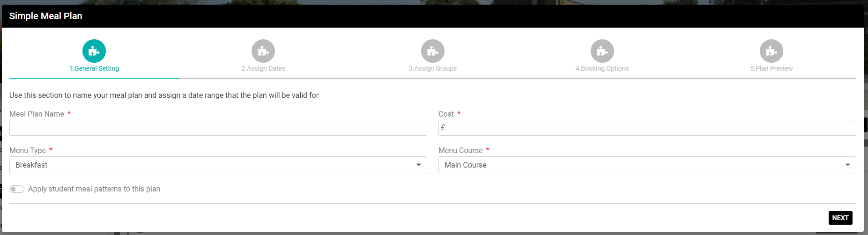Select the Breakfast combo box
The height and width of the screenshot is (235, 868).
pyautogui.click(x=211, y=165)
